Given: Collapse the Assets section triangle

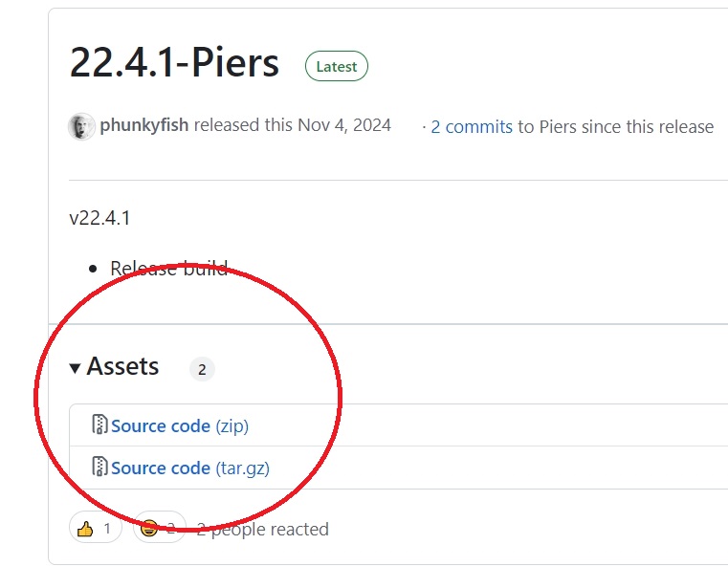Looking at the screenshot, I should point(75,368).
